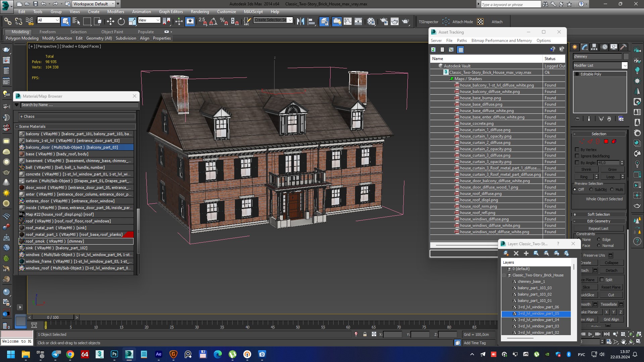Choose Edge constraint radio button
Image resolution: width=644 pixels, height=362 pixels.
599,240
